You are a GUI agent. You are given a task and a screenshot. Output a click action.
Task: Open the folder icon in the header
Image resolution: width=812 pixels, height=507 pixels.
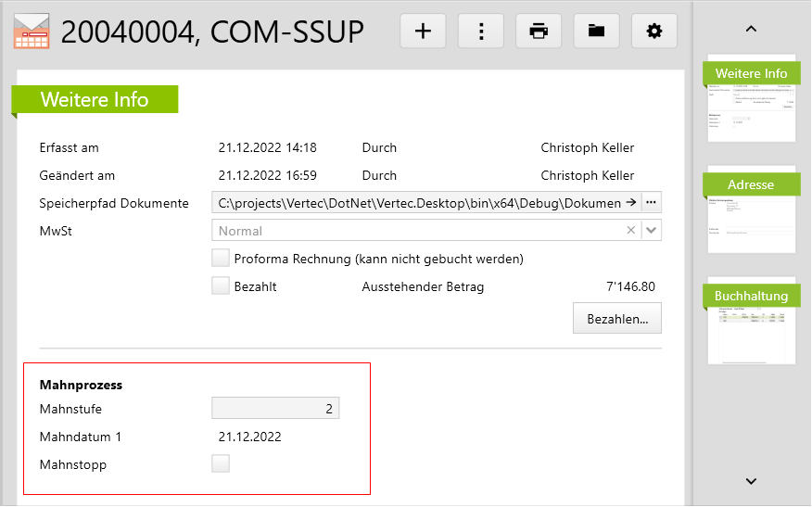pos(596,32)
